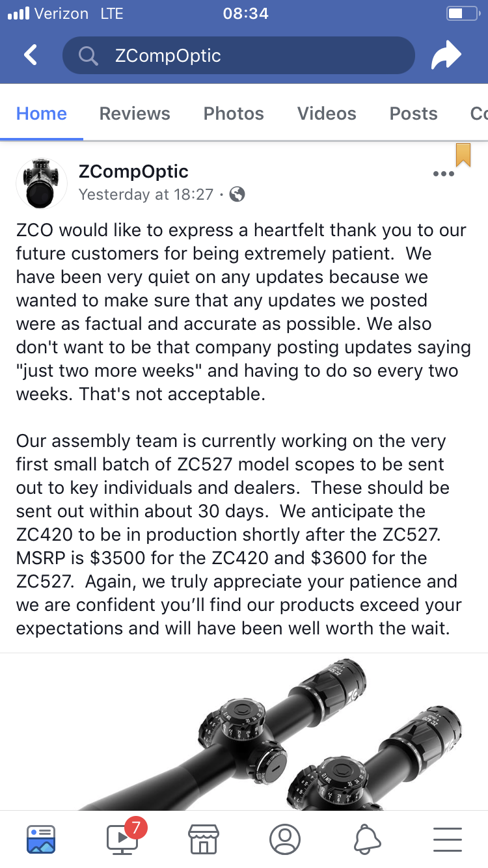Image resolution: width=488 pixels, height=868 pixels.
Task: Tap the globe public audience icon
Action: pos(237,194)
